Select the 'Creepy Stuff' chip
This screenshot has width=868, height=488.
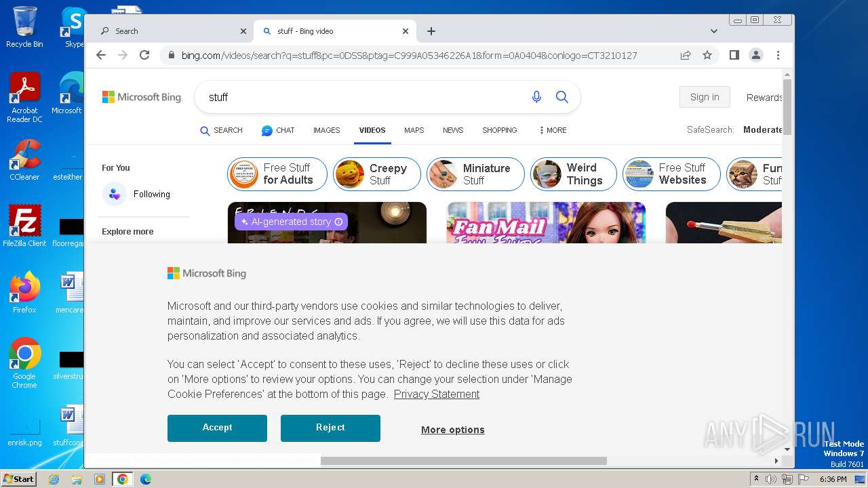click(x=376, y=174)
